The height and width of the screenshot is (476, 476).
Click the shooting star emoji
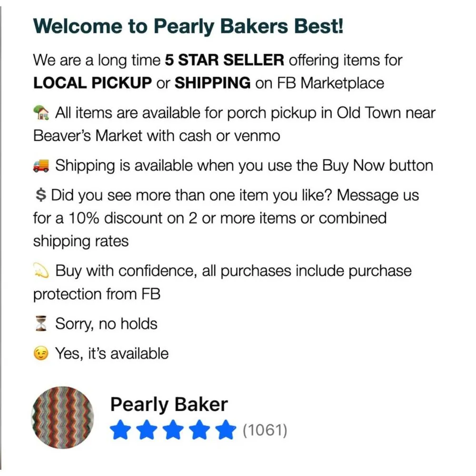pos(41,271)
